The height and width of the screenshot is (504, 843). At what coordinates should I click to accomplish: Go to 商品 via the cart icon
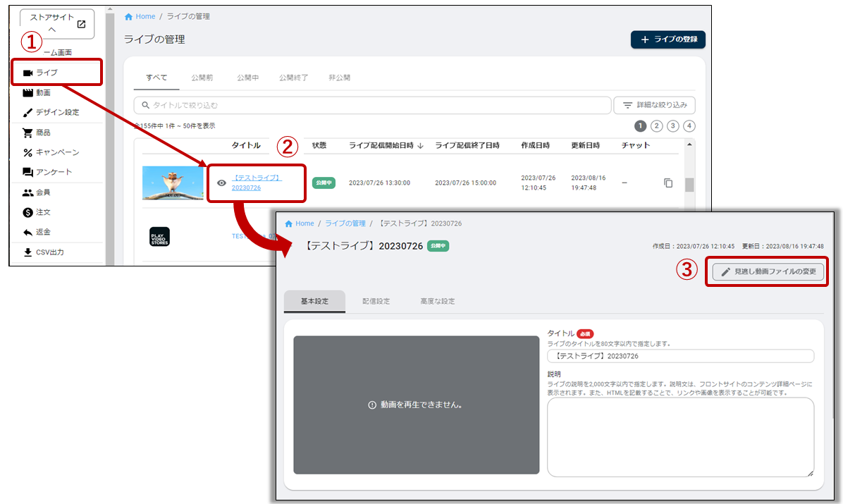click(42, 133)
